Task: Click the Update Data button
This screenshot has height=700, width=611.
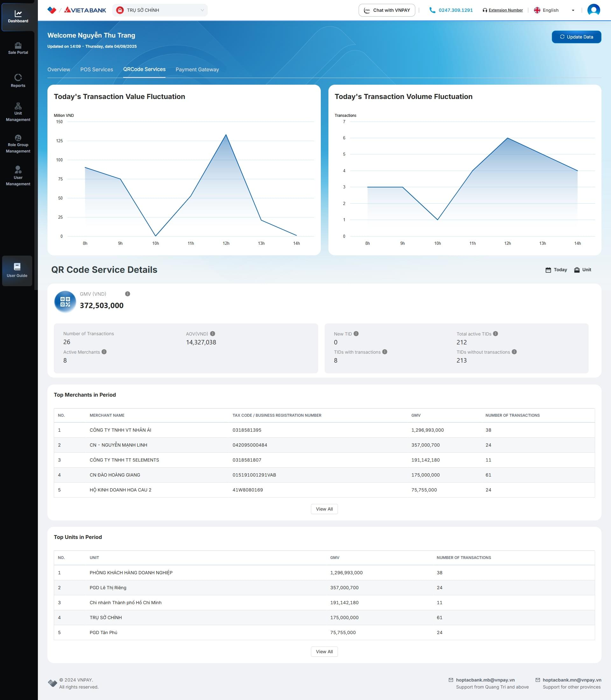Action: click(576, 37)
